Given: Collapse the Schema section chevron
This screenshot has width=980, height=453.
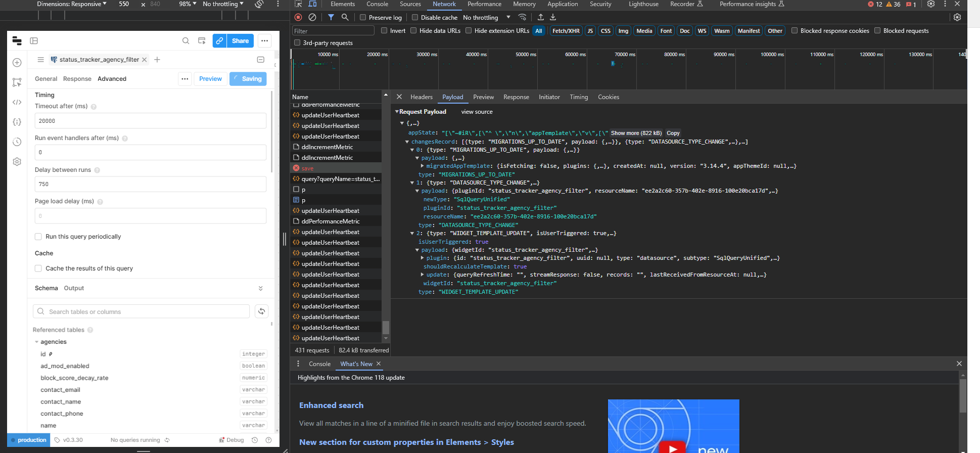Looking at the screenshot, I should [x=261, y=288].
